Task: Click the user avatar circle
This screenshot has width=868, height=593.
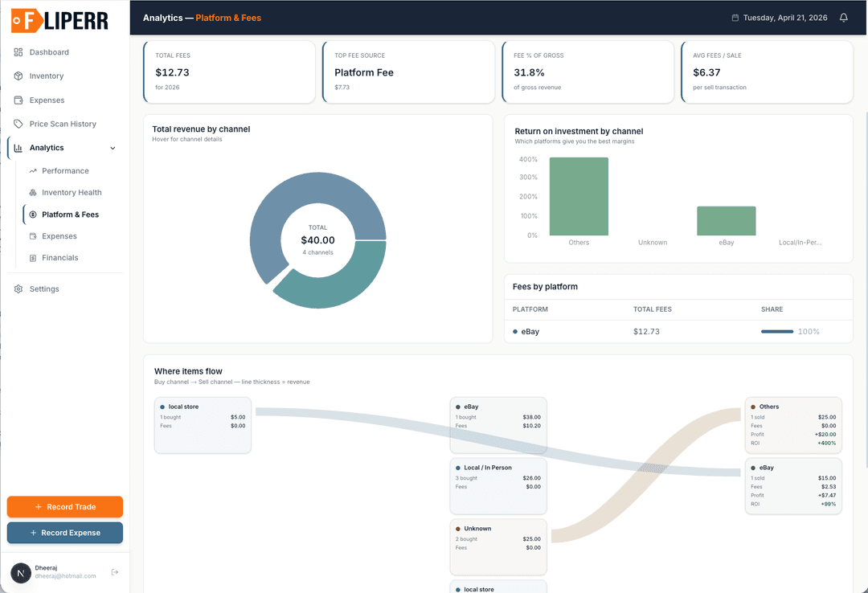Action: click(21, 573)
